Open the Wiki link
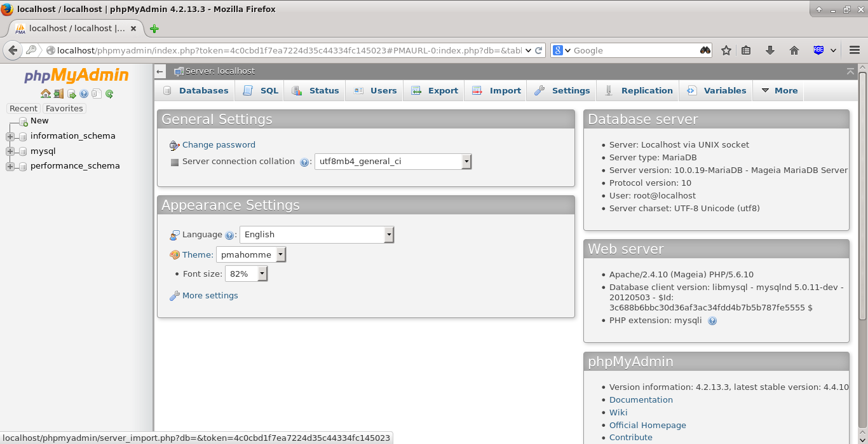This screenshot has height=444, width=868. (618, 413)
